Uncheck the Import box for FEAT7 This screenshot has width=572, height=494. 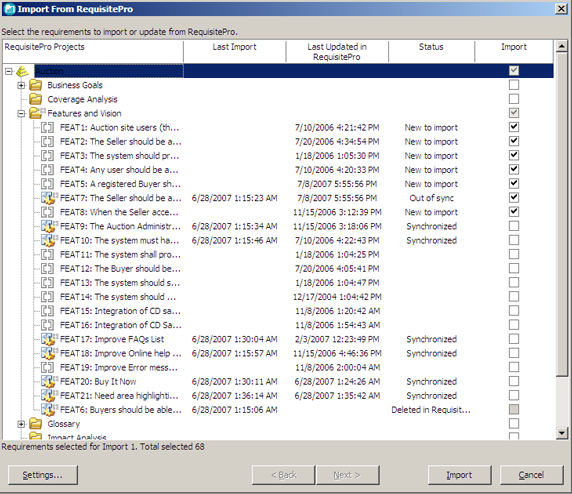514,198
